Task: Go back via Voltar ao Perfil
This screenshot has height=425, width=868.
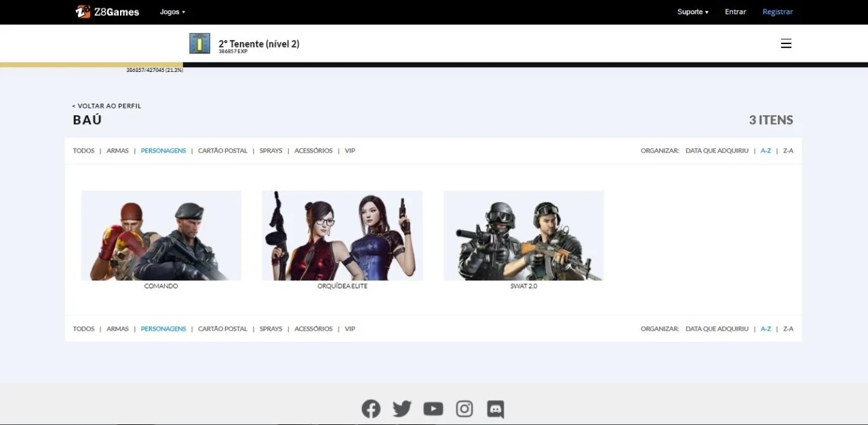Action: [x=106, y=106]
